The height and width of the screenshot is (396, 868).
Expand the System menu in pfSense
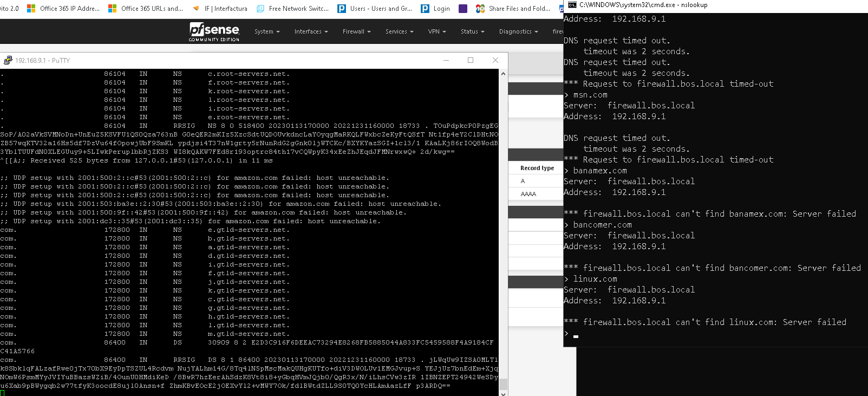click(267, 31)
